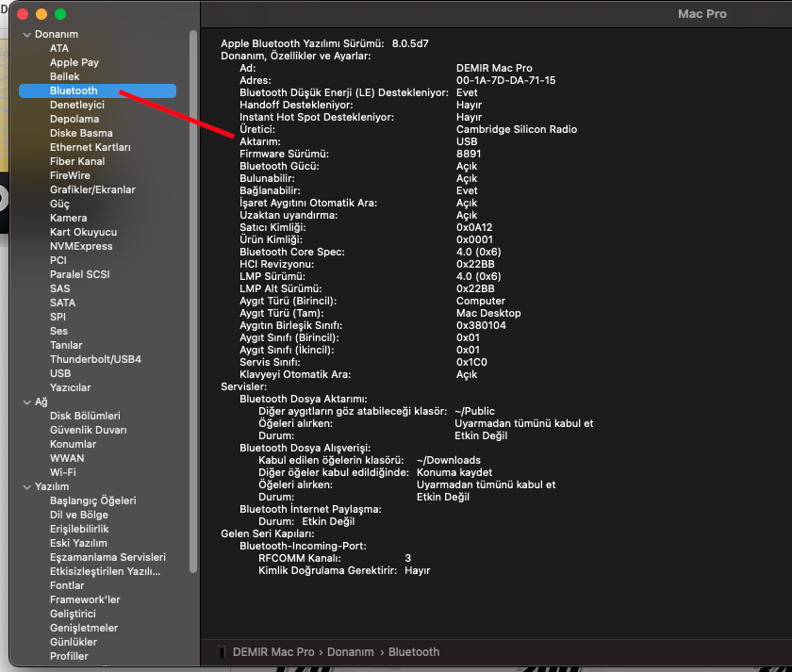
Task: Collapse the Donanım section
Action: pyautogui.click(x=26, y=35)
